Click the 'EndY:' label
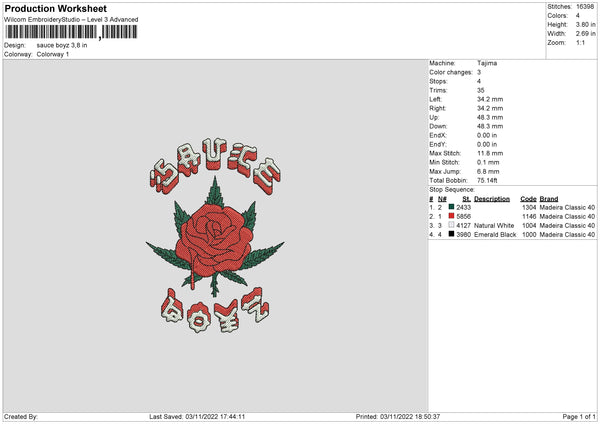This screenshot has width=600, height=424. 438,144
